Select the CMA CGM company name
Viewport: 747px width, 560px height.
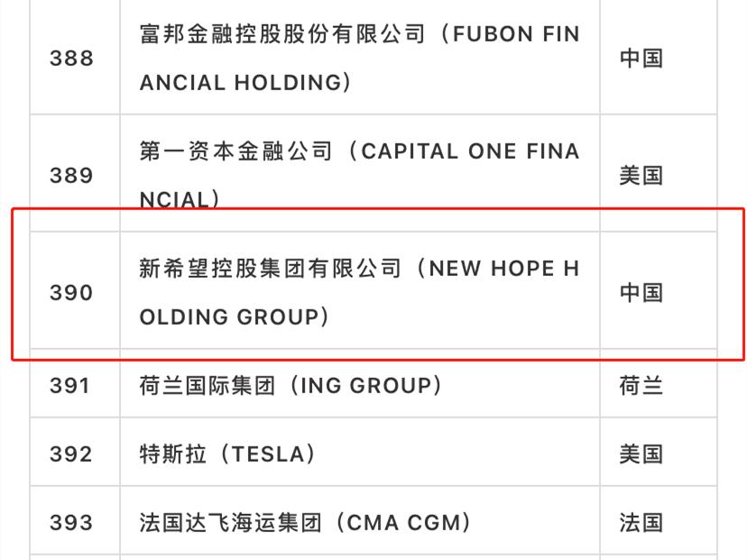click(x=305, y=522)
